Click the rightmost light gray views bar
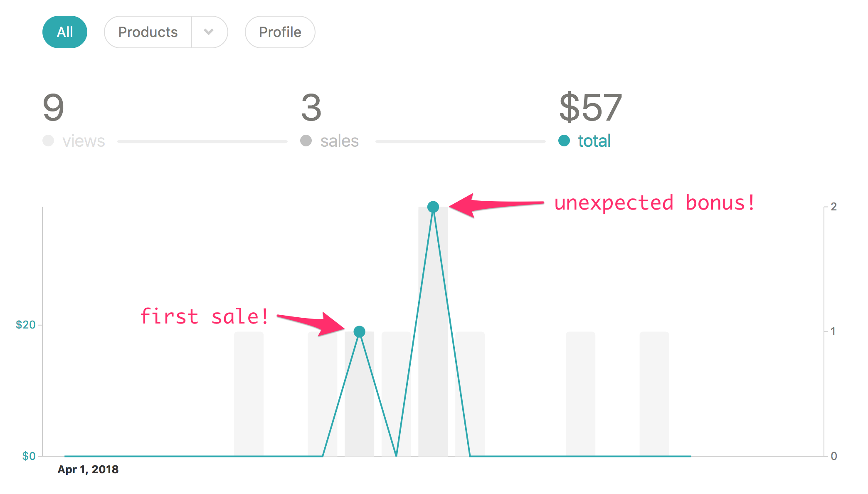 [654, 394]
